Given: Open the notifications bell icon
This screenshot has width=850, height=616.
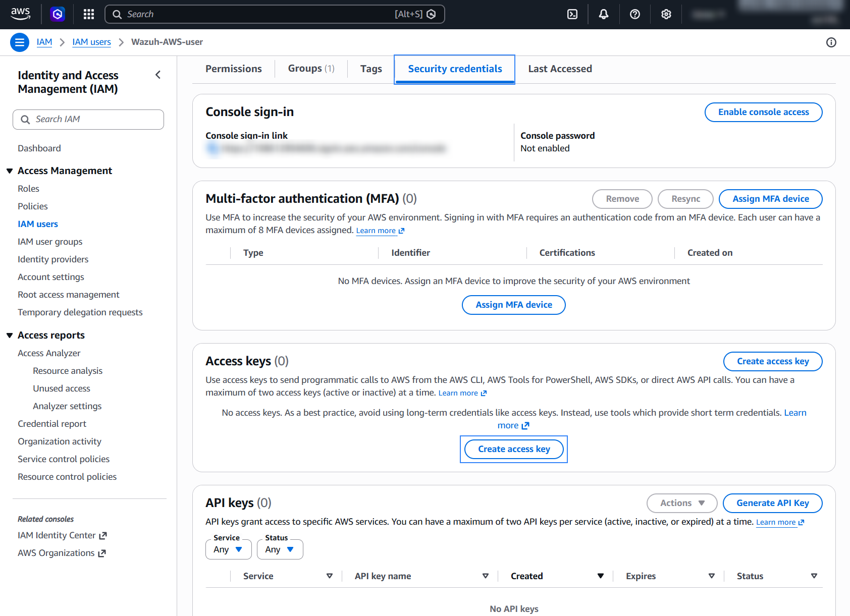Looking at the screenshot, I should (x=604, y=14).
